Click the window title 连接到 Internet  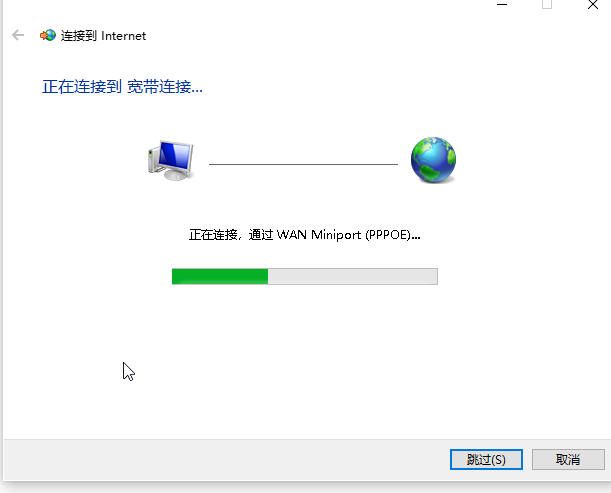(103, 36)
